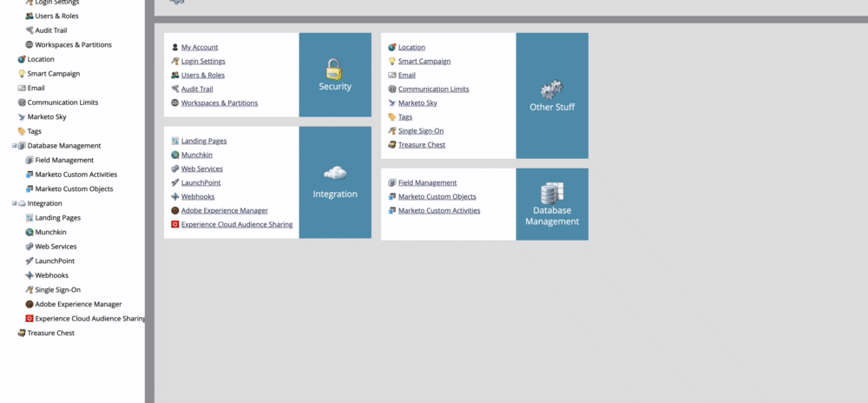Click the Web Services icon in Integration card

pyautogui.click(x=175, y=168)
